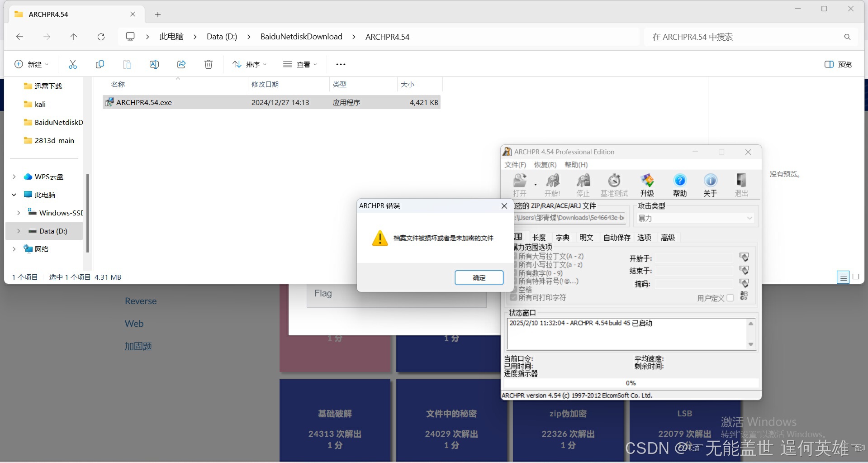Click the ARCHPR Help question-mark icon
The height and width of the screenshot is (463, 868).
click(680, 181)
